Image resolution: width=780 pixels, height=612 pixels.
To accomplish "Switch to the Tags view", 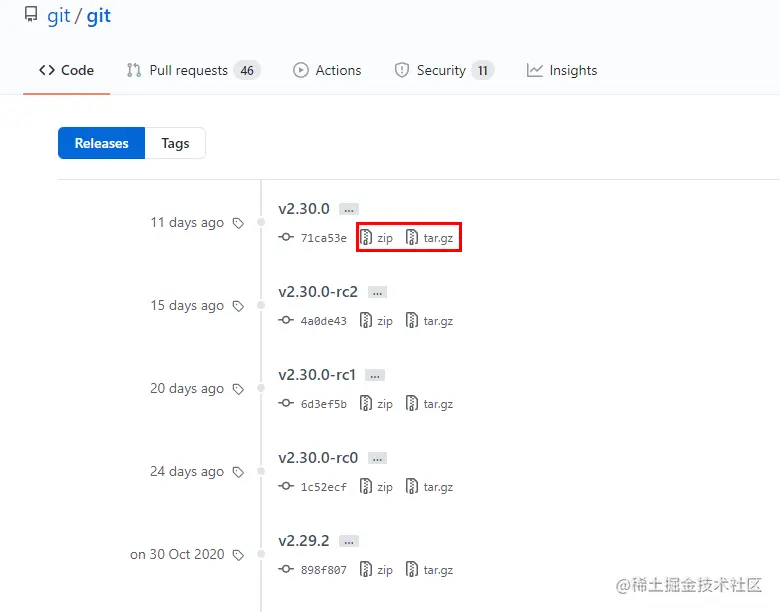I will click(x=175, y=143).
